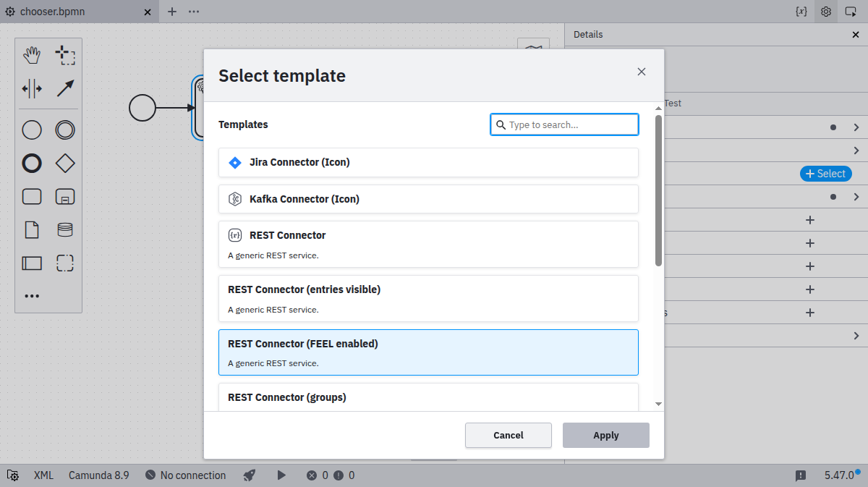Create a data object reference
This screenshot has width=868, height=487.
point(32,230)
